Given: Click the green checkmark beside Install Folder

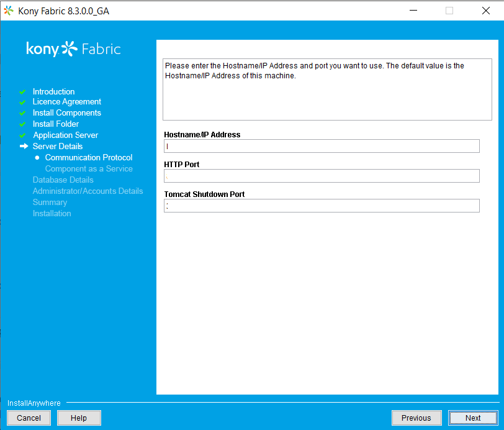Looking at the screenshot, I should pos(22,124).
